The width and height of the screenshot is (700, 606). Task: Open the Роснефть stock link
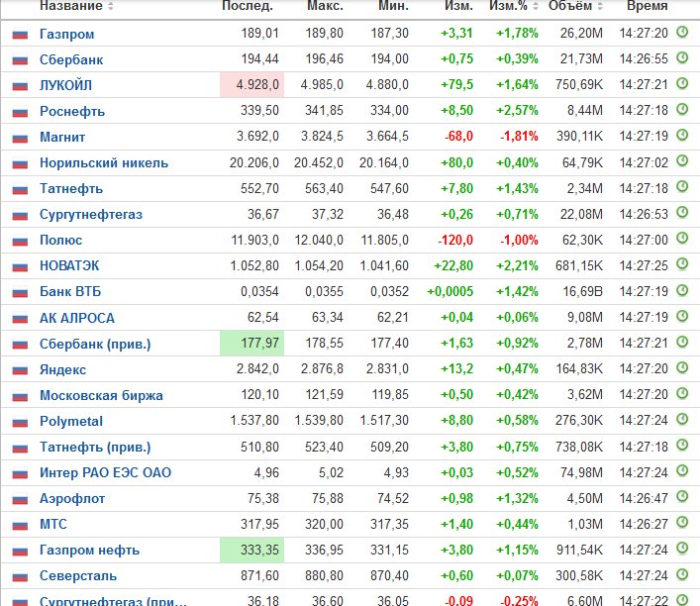click(x=72, y=111)
